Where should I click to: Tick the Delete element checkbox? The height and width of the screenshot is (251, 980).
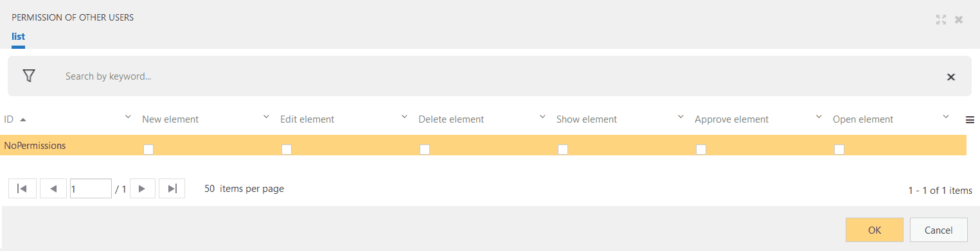[x=425, y=150]
